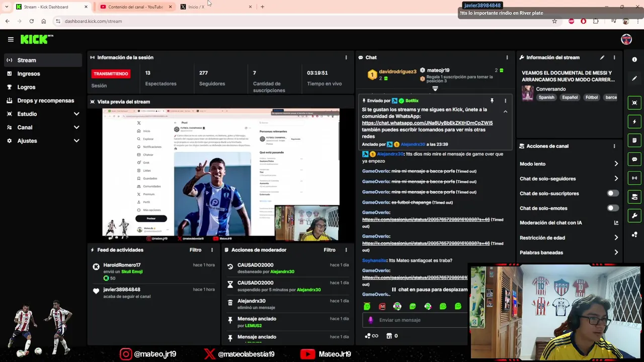Open Moderación del chat con IA external link
Image resolution: width=644 pixels, height=362 pixels.
616,223
